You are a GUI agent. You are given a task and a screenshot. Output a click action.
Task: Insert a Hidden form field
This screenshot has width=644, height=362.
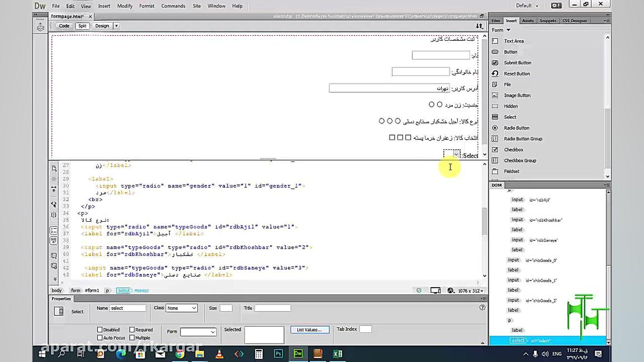click(x=510, y=106)
